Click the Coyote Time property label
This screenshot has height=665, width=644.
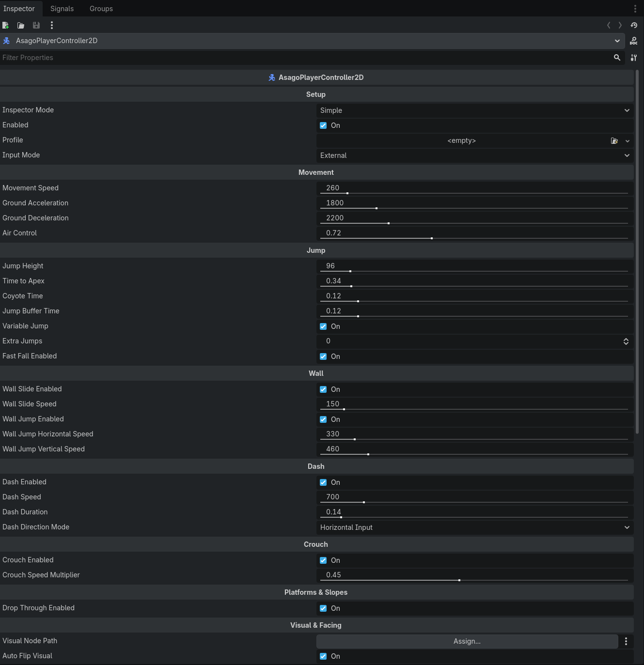pos(23,296)
